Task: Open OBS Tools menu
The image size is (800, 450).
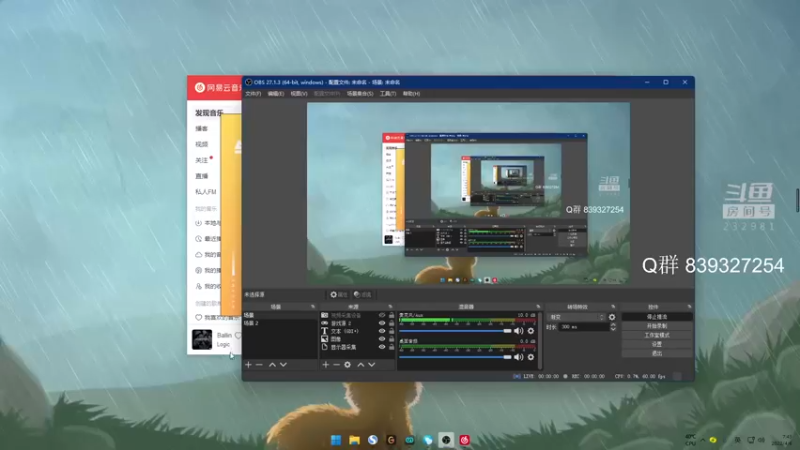Action: (388, 94)
